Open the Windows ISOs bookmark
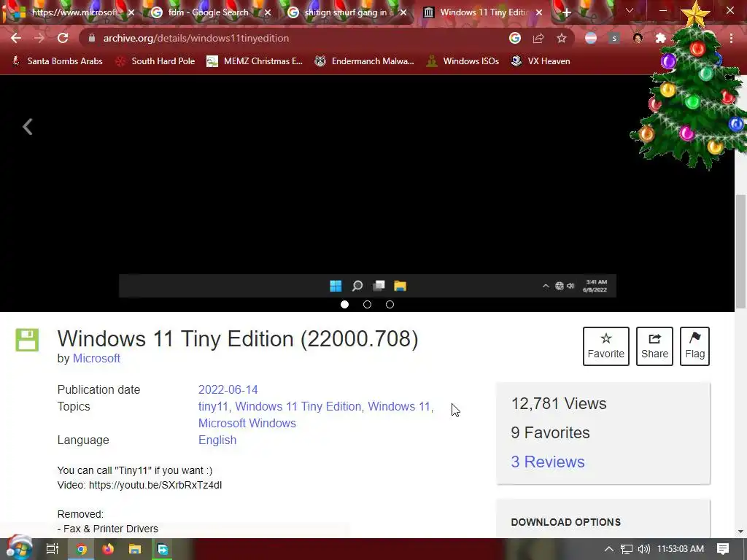This screenshot has width=747, height=560. click(462, 61)
